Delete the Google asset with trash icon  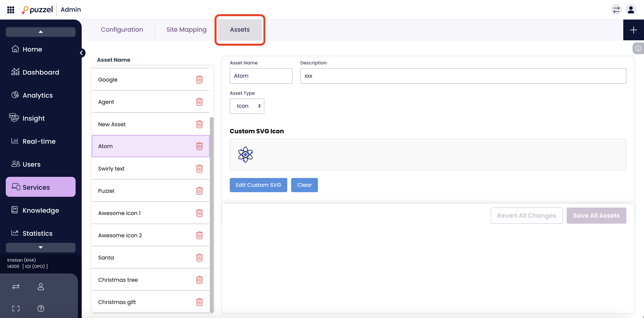tap(199, 79)
